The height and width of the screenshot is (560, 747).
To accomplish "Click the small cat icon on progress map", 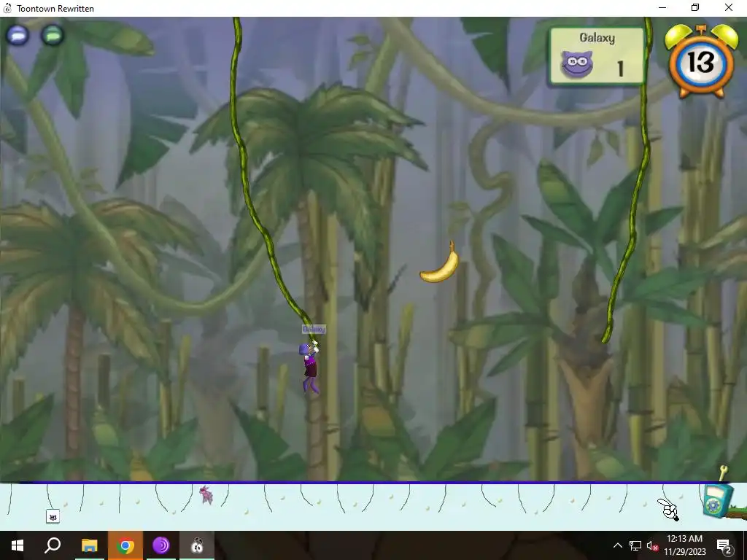I will click(53, 517).
